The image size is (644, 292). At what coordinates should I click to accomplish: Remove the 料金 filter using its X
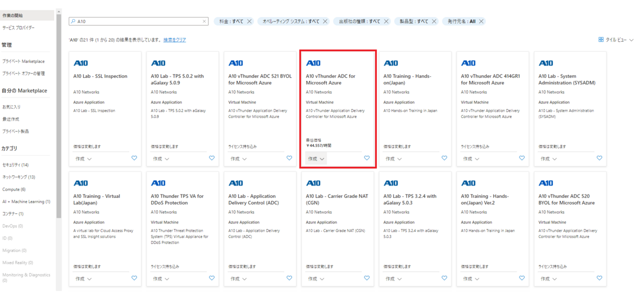[x=249, y=21]
